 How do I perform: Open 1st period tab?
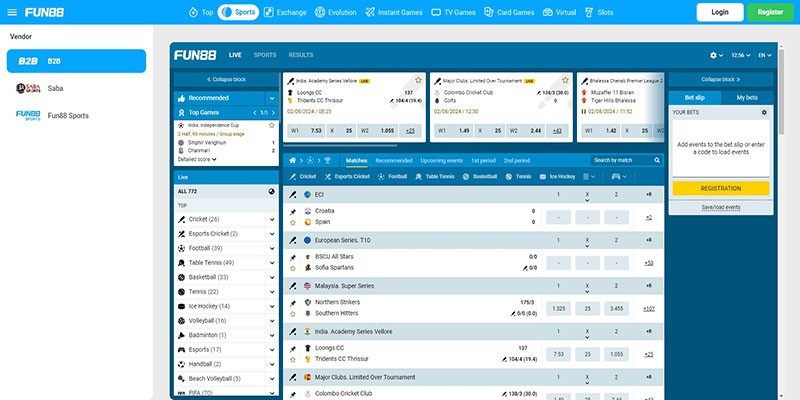point(483,160)
